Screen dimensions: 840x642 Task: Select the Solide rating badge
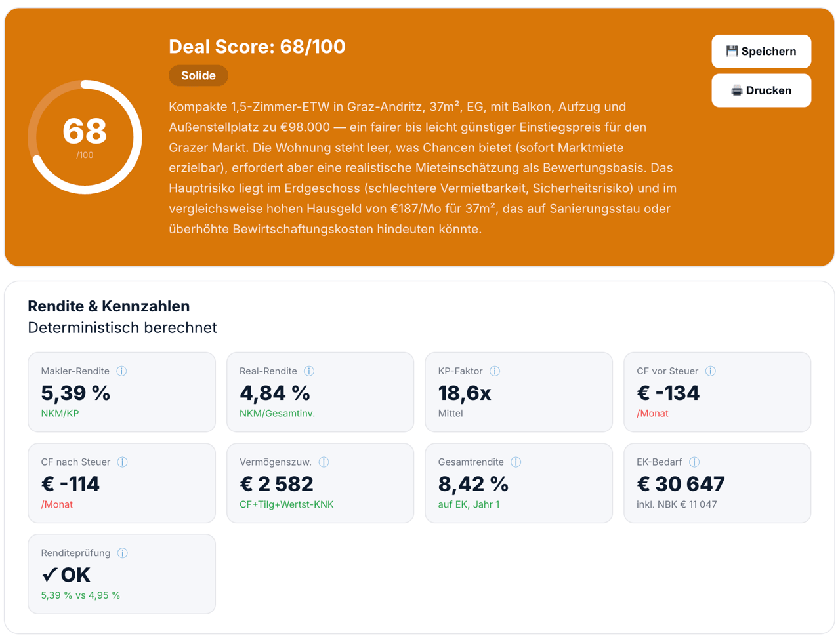click(x=198, y=75)
